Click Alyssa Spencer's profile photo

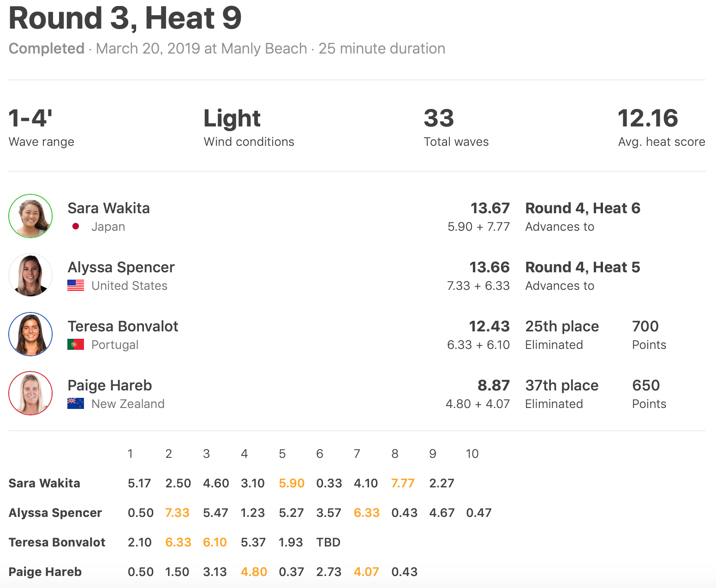(30, 275)
